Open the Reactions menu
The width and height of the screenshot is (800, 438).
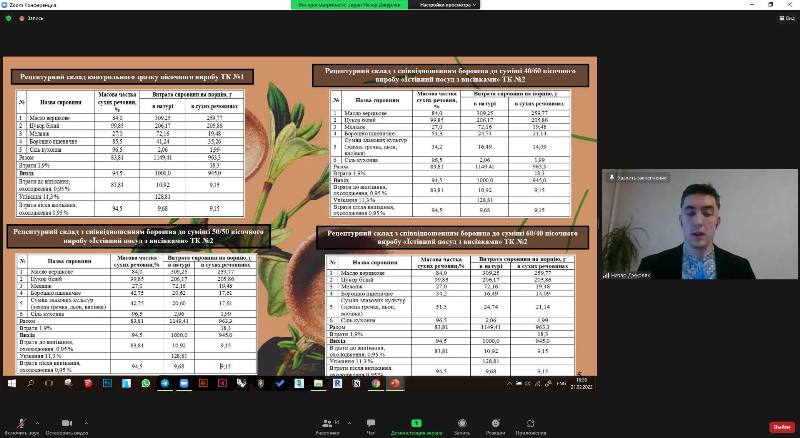(495, 426)
